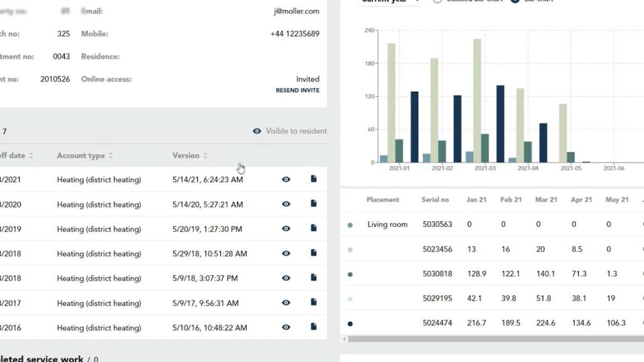
Task: Open document icon for 5/10/16 version
Action: point(313,327)
